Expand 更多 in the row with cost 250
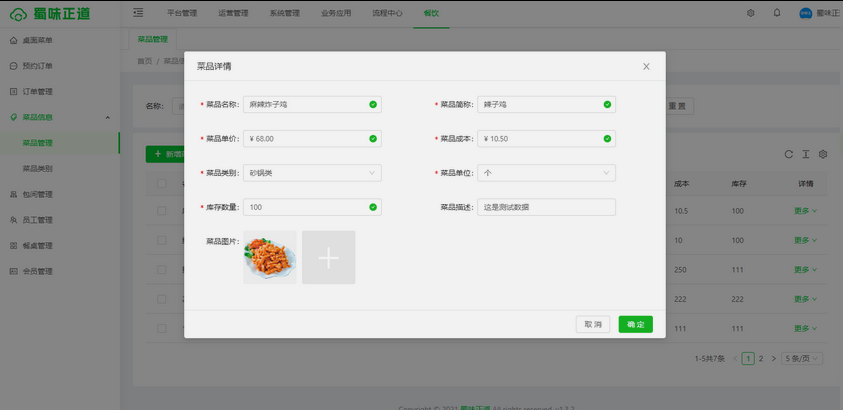843x410 pixels. pyautogui.click(x=805, y=270)
